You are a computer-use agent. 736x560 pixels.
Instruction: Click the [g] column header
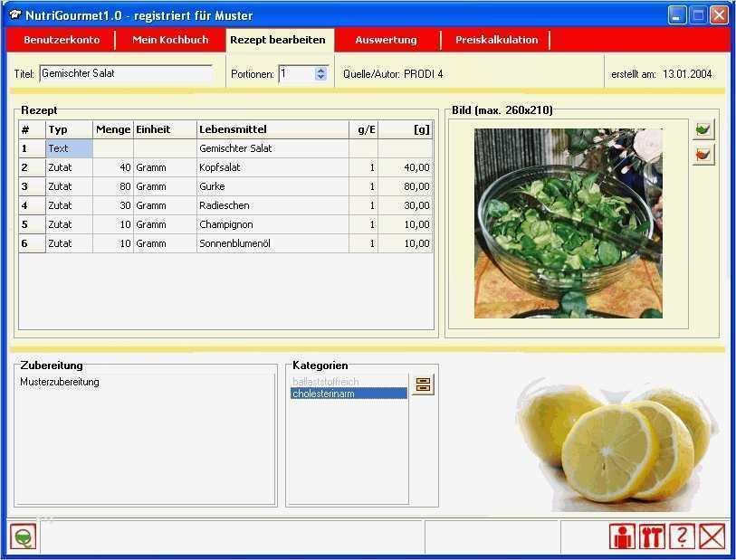[405, 129]
